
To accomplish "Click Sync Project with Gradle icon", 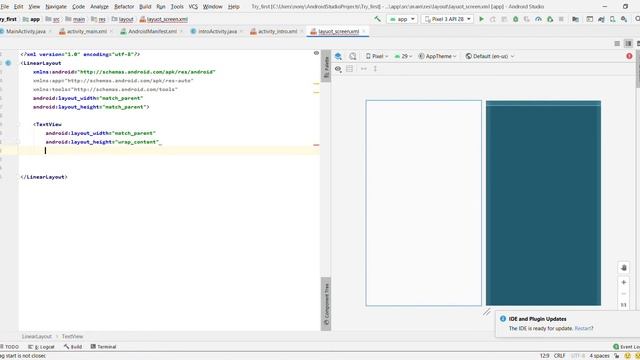I will 601,19.
